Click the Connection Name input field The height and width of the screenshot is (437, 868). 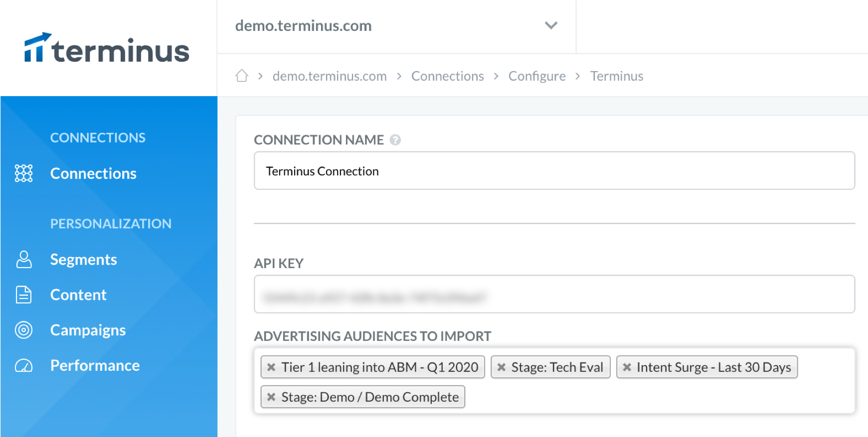coord(554,170)
